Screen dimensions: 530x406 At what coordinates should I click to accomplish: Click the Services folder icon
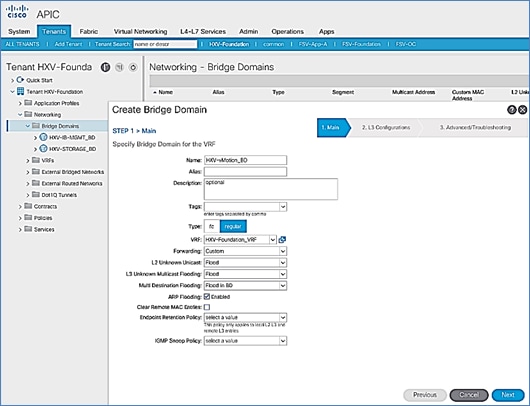[x=28, y=229]
